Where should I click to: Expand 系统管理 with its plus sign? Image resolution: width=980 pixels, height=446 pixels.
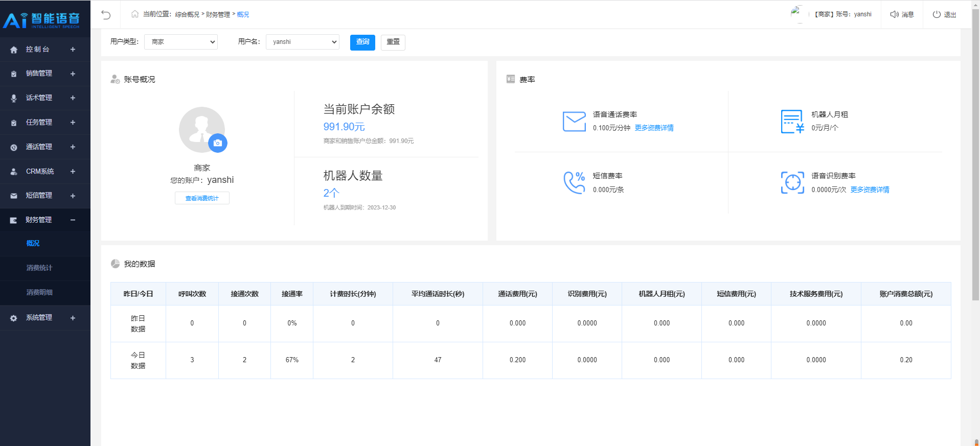(73, 318)
